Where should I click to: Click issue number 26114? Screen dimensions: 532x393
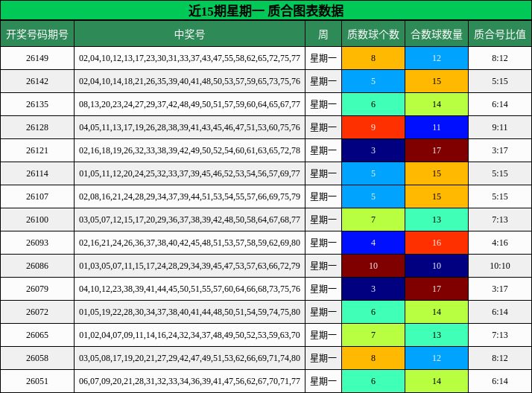pos(37,173)
